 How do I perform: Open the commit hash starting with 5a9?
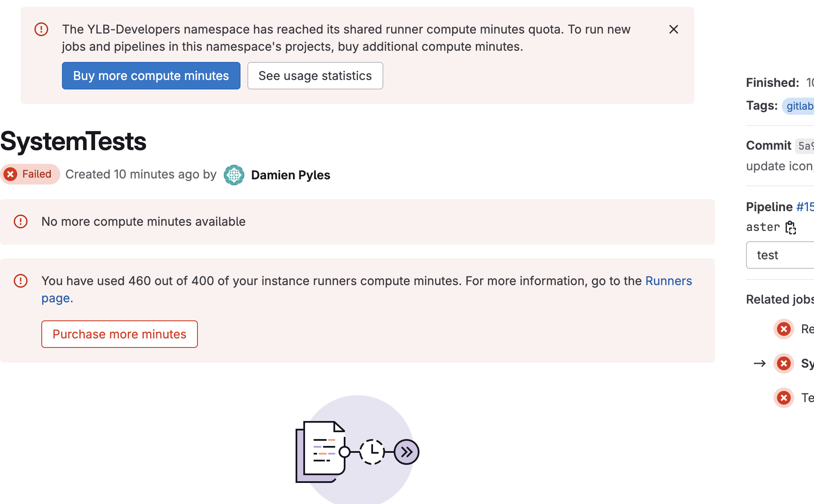(805, 146)
